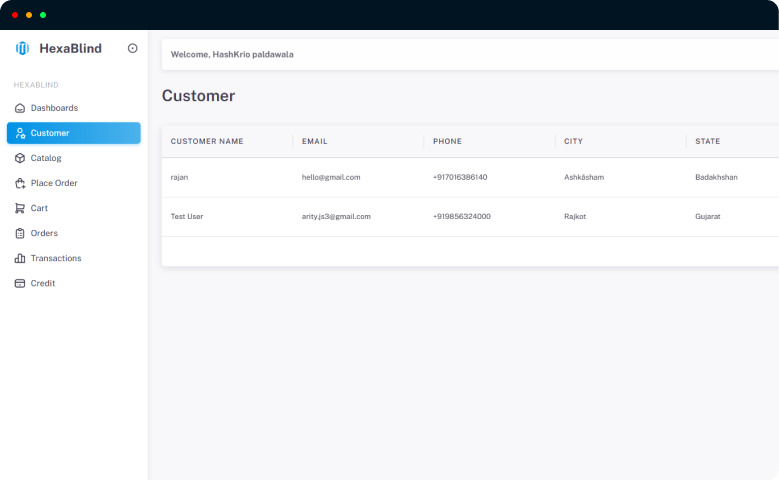Click the Cart shopping cart icon
The image size is (779, 480).
click(20, 208)
